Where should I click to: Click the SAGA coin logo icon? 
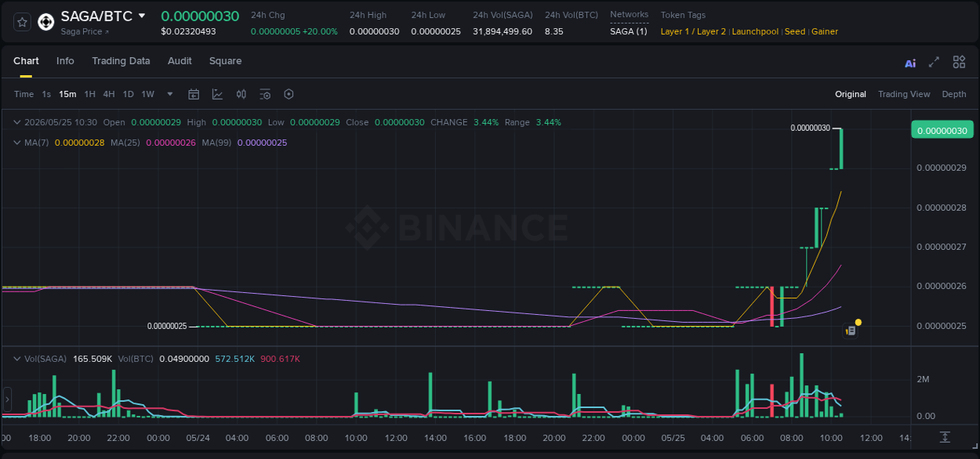[x=46, y=22]
